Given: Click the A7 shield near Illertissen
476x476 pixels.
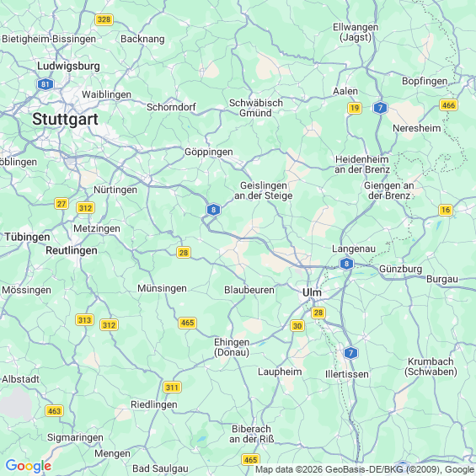Looking at the screenshot, I should point(350,353).
